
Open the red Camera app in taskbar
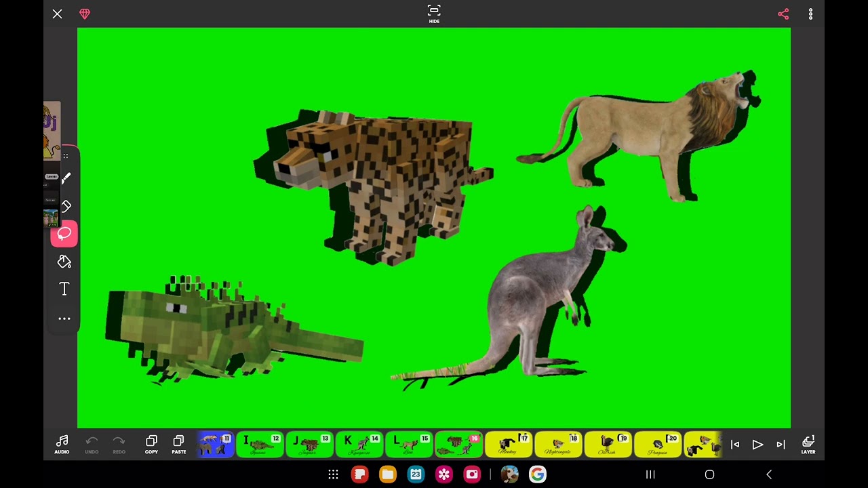click(x=472, y=474)
